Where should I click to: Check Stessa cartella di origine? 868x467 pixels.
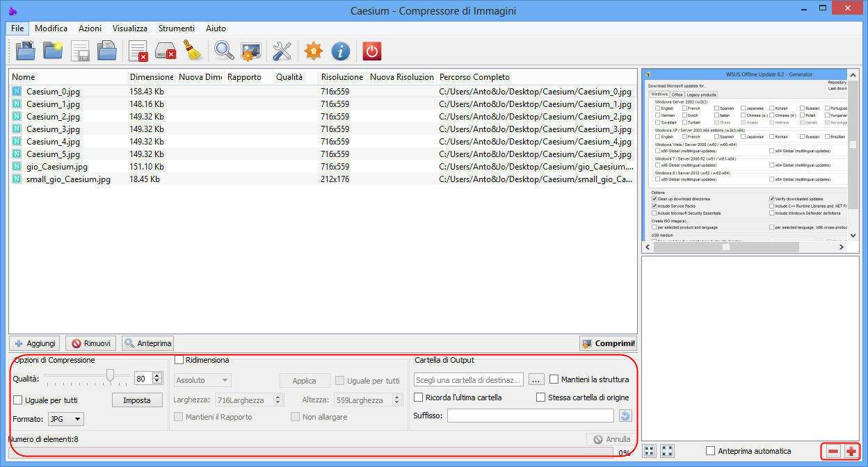click(540, 398)
